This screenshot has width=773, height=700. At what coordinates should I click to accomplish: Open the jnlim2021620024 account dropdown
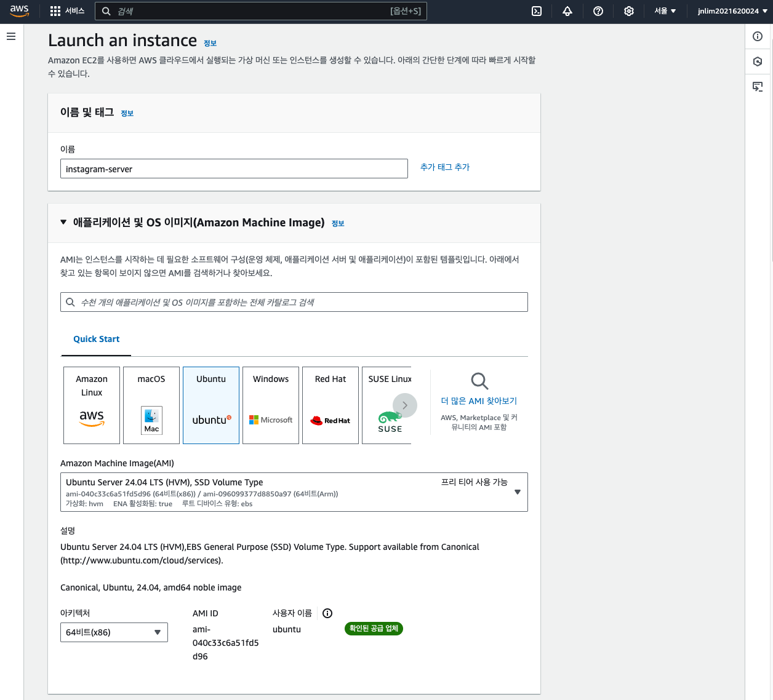pyautogui.click(x=733, y=11)
